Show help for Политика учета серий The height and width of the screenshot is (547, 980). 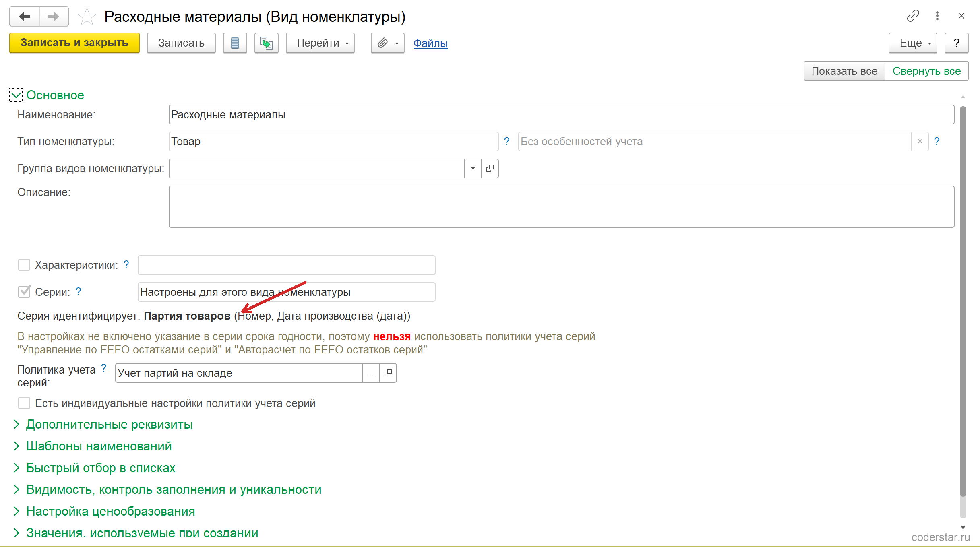[104, 368]
